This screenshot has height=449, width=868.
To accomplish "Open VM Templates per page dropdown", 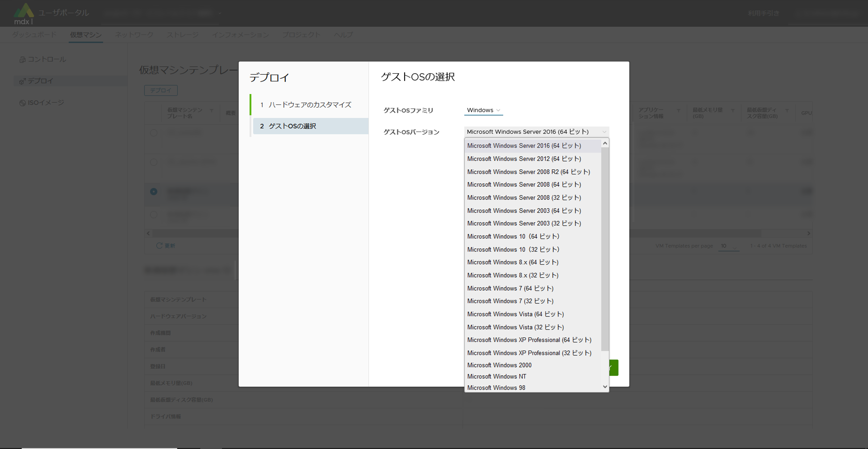I will pyautogui.click(x=729, y=246).
